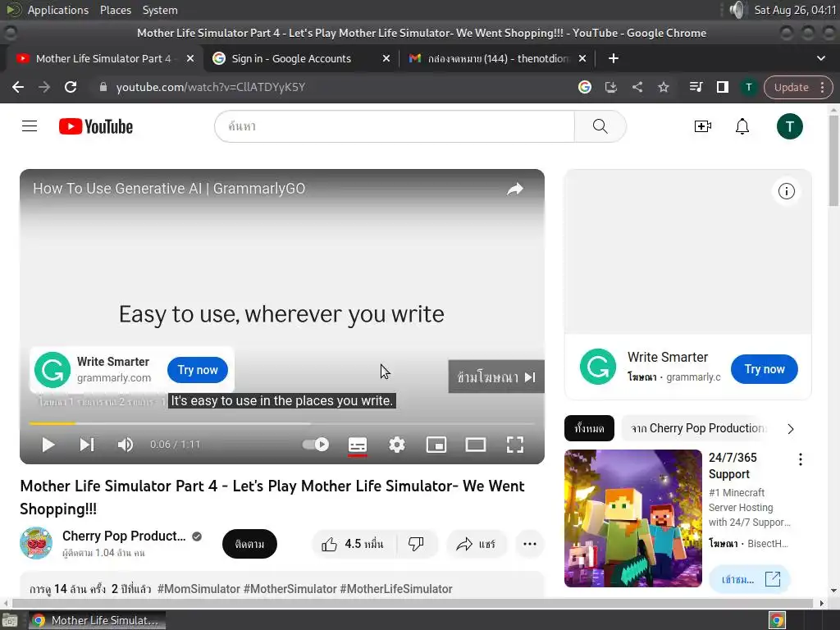840x630 pixels.
Task: Click the Chrome Update button
Action: tap(792, 87)
